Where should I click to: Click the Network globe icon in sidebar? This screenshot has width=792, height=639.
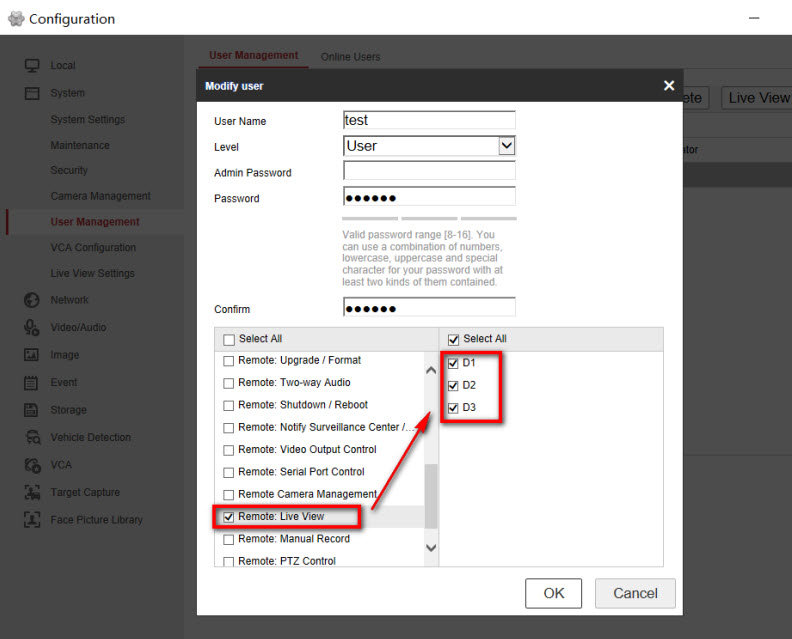pyautogui.click(x=32, y=300)
